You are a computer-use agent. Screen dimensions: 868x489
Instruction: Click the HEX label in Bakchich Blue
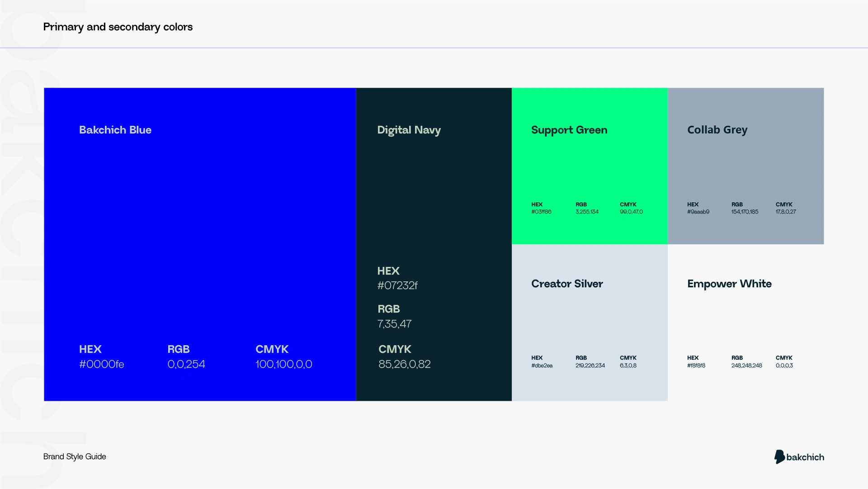coord(90,349)
